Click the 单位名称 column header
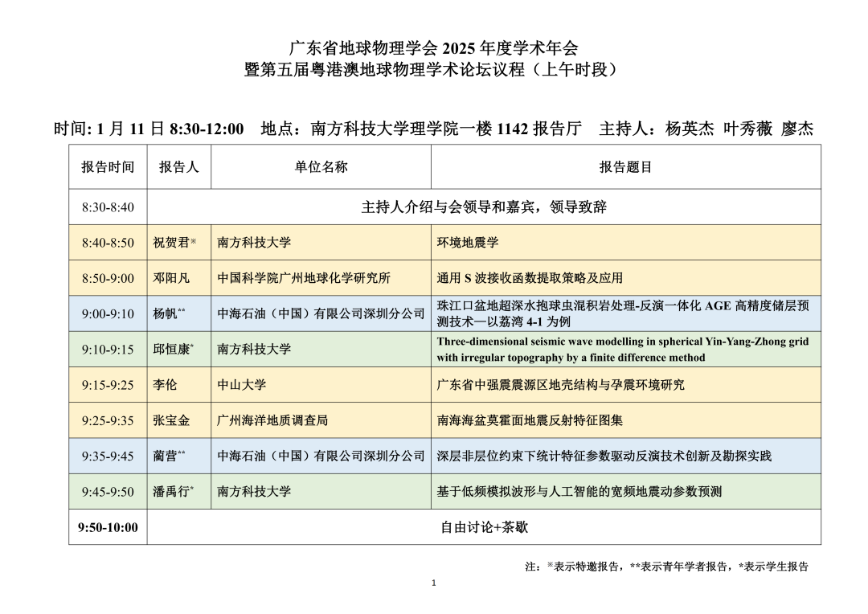868x614 pixels. pos(321,167)
